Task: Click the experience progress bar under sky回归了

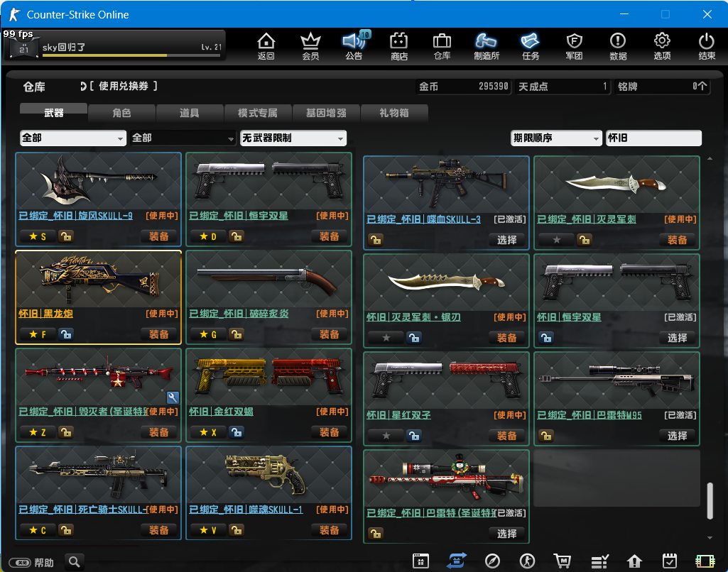Action: [x=131, y=55]
